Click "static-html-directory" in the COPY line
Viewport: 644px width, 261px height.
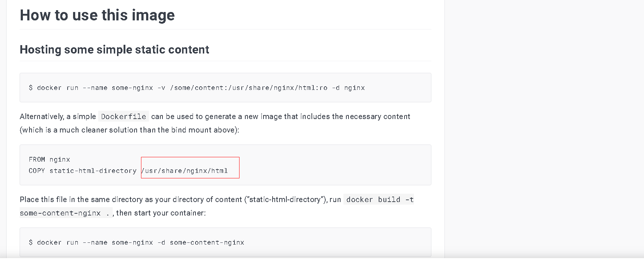point(93,171)
